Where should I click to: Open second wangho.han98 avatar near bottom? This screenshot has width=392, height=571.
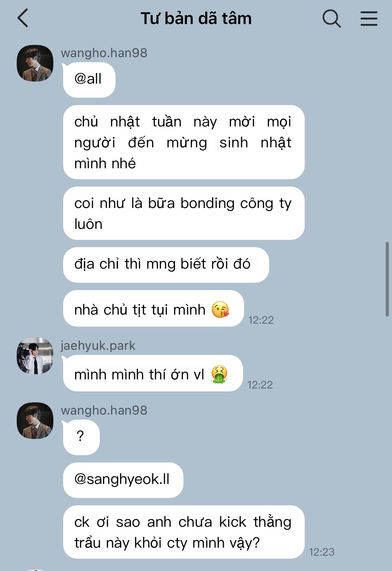coord(35,420)
